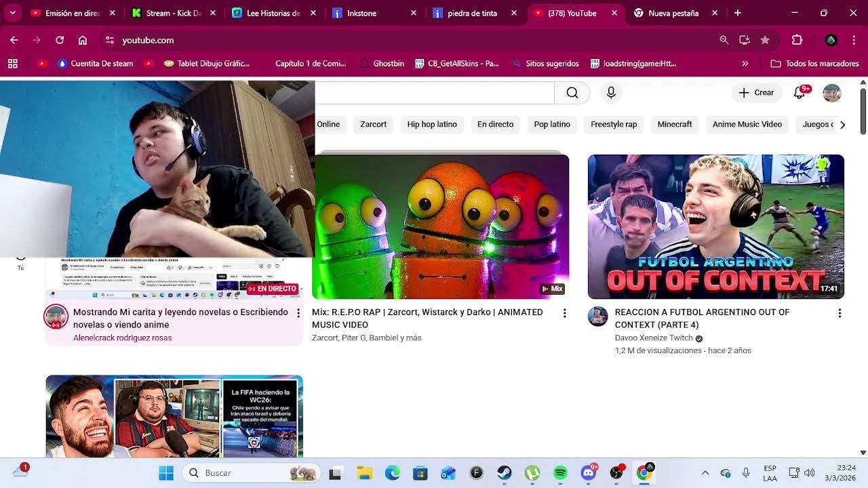Switch to the Stream - Kick tab
Screen dimensions: 868x488
pyautogui.click(x=174, y=13)
